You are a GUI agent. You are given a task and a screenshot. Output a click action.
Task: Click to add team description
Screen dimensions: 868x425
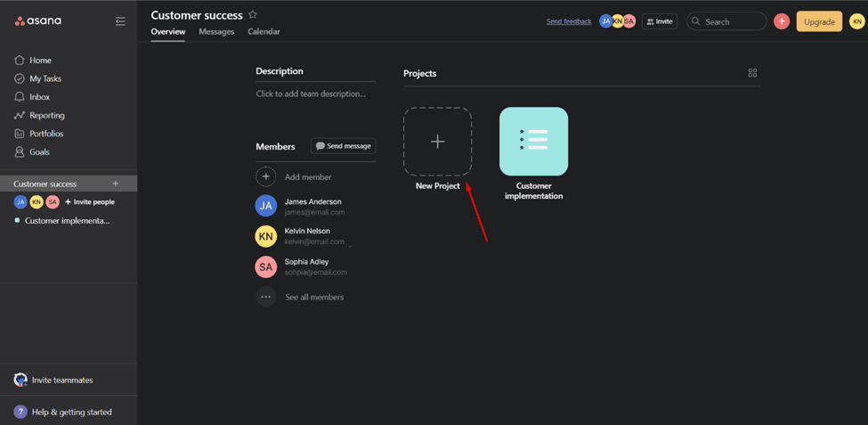311,94
